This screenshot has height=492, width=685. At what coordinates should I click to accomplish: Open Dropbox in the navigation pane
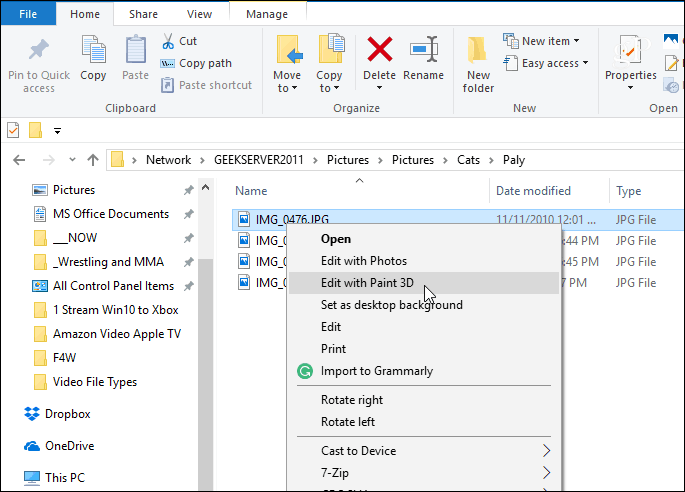coord(57,414)
